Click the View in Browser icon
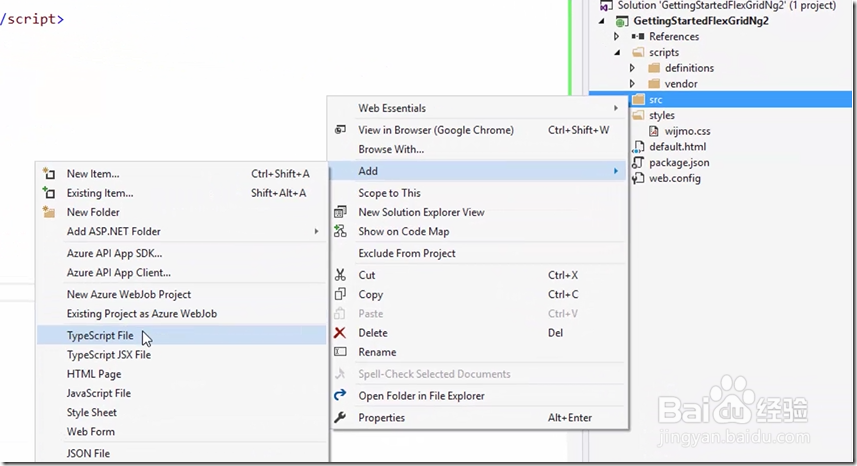857x466 pixels. (x=340, y=130)
